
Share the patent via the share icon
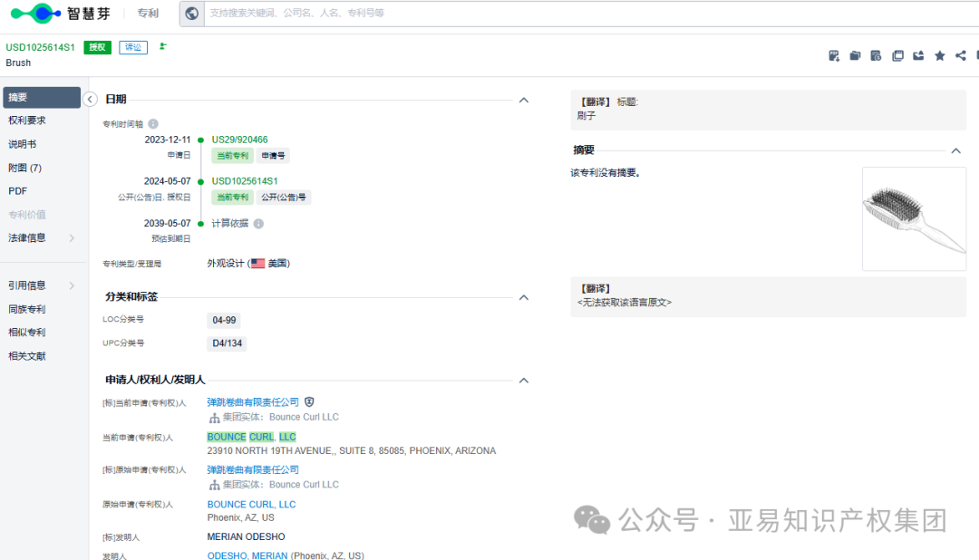pos(959,55)
